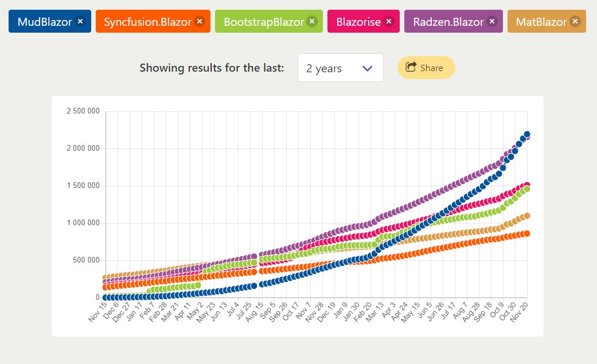Click the 1 000 000 axis label

click(x=83, y=223)
